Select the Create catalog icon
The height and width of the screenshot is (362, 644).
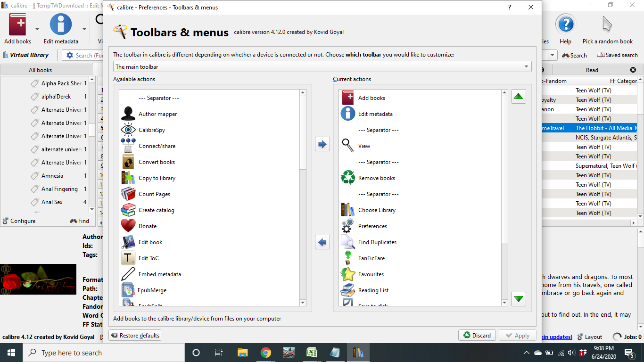tap(128, 210)
